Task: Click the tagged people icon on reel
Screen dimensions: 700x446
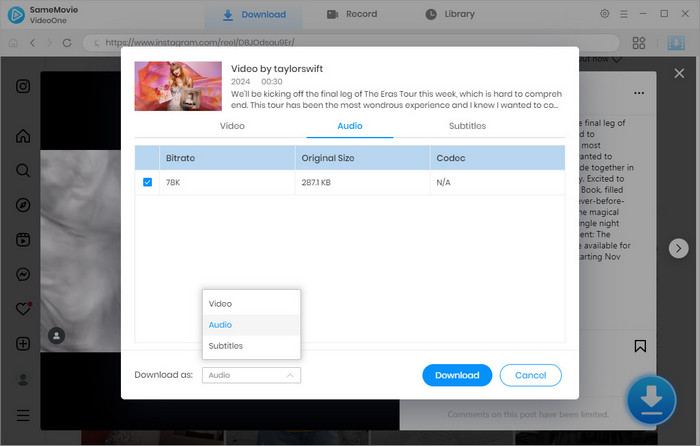Action: pyautogui.click(x=57, y=336)
